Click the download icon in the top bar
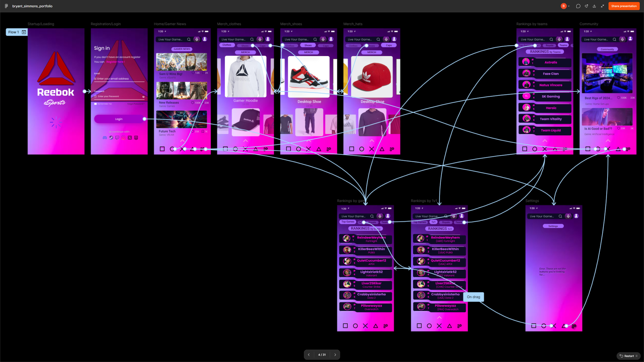This screenshot has width=644, height=362. click(x=594, y=6)
